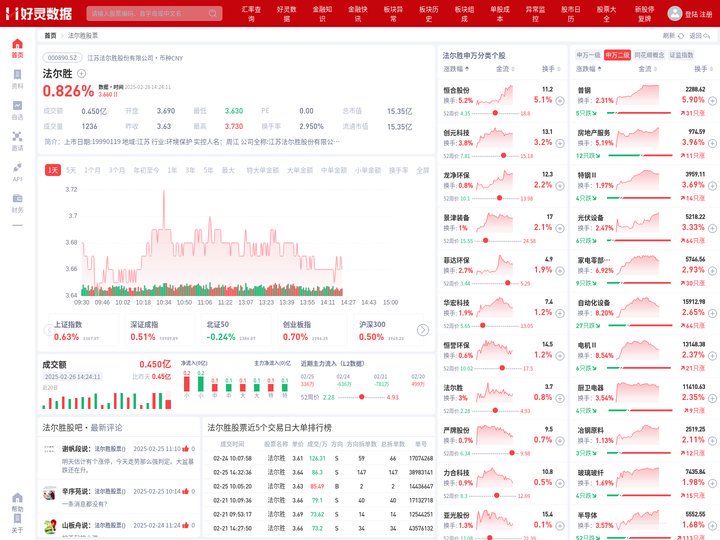Click the 登陆 注册 login link
Viewport: 720px width, 540px height.
[x=698, y=14]
